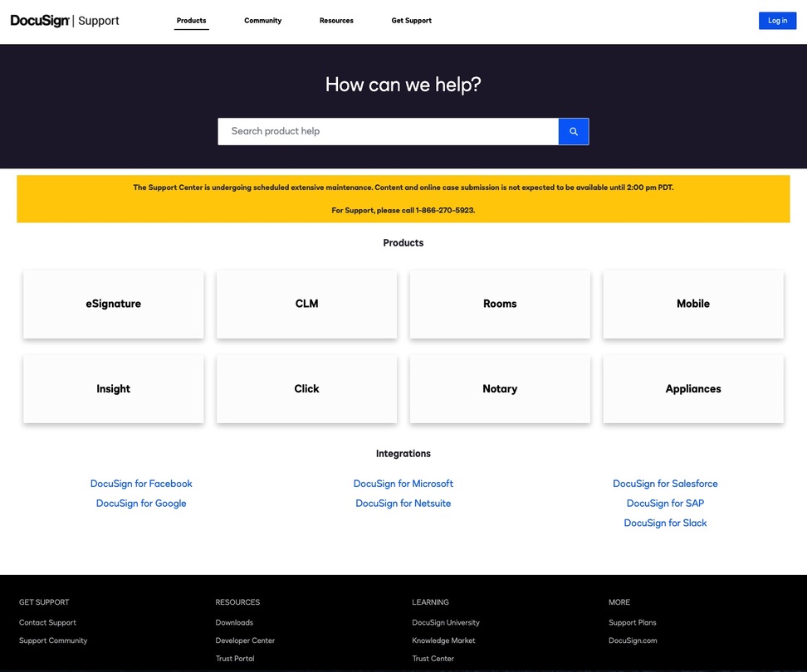This screenshot has height=672, width=807.
Task: Open Contact Support in footer
Action: pos(47,623)
